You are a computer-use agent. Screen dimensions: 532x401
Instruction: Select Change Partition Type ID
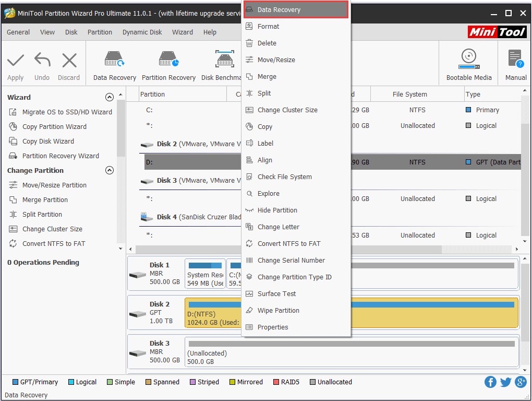[296, 277]
